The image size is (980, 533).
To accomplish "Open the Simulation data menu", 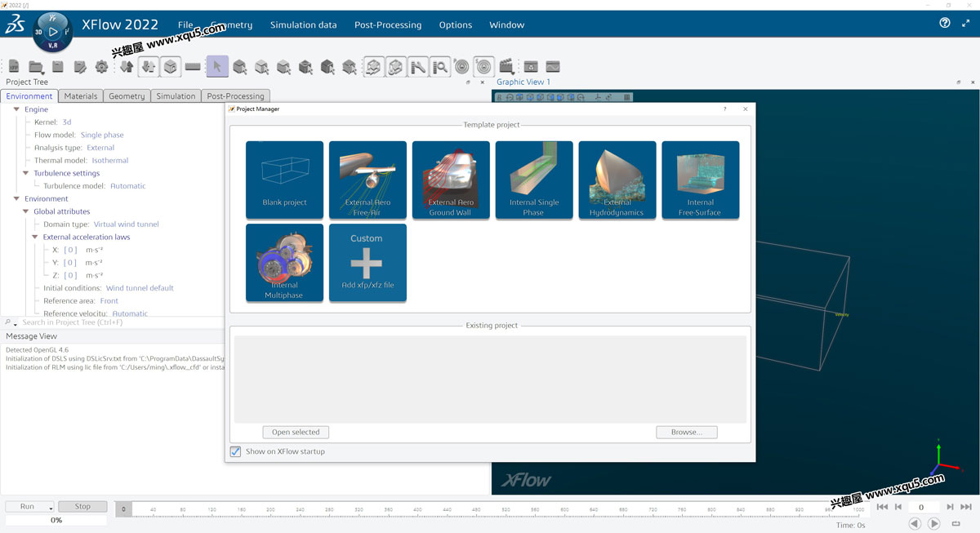I will coord(303,24).
